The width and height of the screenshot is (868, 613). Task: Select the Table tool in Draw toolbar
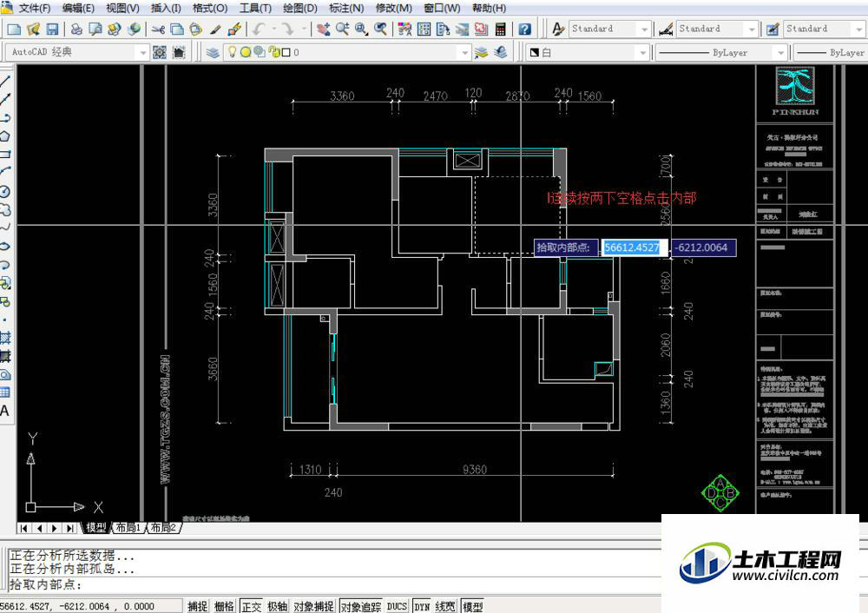tap(5, 392)
